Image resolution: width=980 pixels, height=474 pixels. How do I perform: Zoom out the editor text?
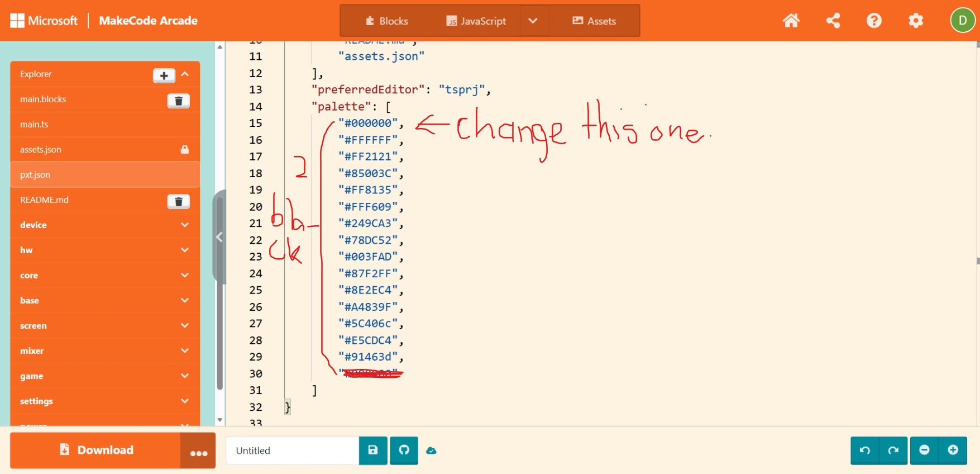[x=924, y=451]
